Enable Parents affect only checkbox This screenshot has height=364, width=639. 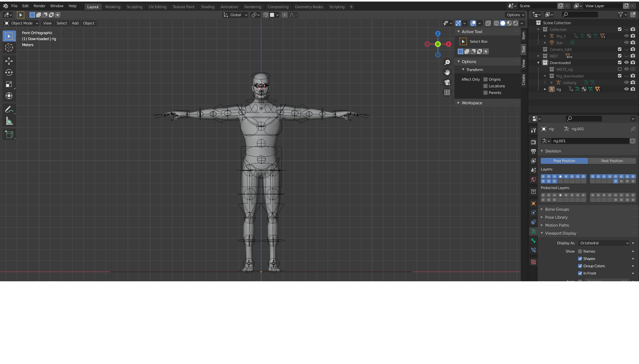[x=485, y=93]
